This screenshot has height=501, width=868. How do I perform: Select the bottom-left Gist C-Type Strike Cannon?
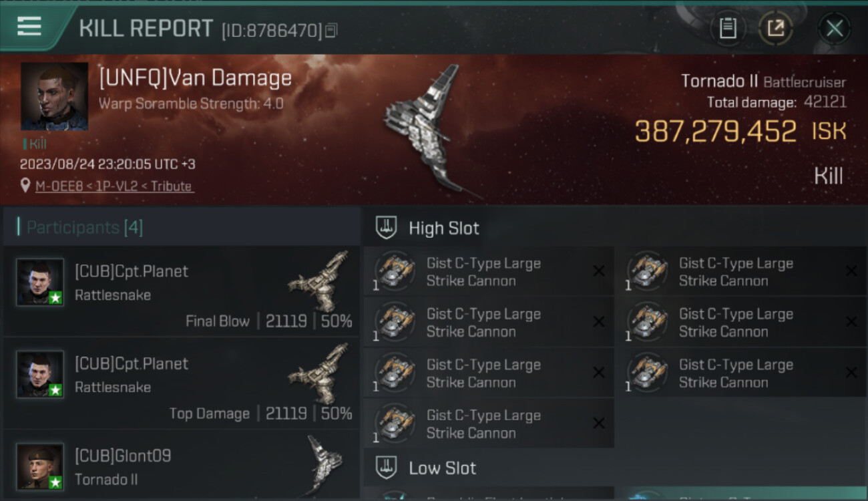pyautogui.click(x=489, y=424)
